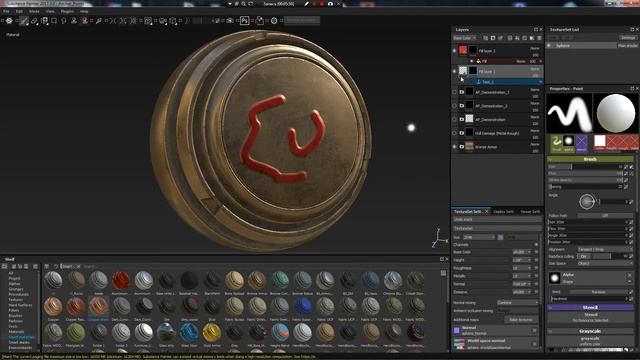Toggle visibility of top red Fill layer
640x360 pixels.
point(454,51)
